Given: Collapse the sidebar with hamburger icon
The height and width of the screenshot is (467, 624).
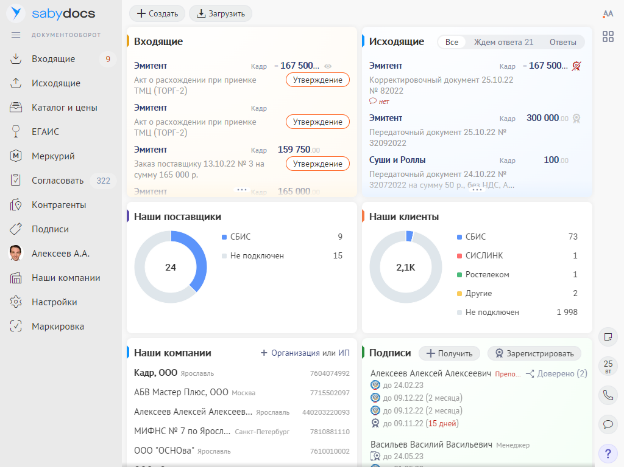Looking at the screenshot, I should point(16,35).
